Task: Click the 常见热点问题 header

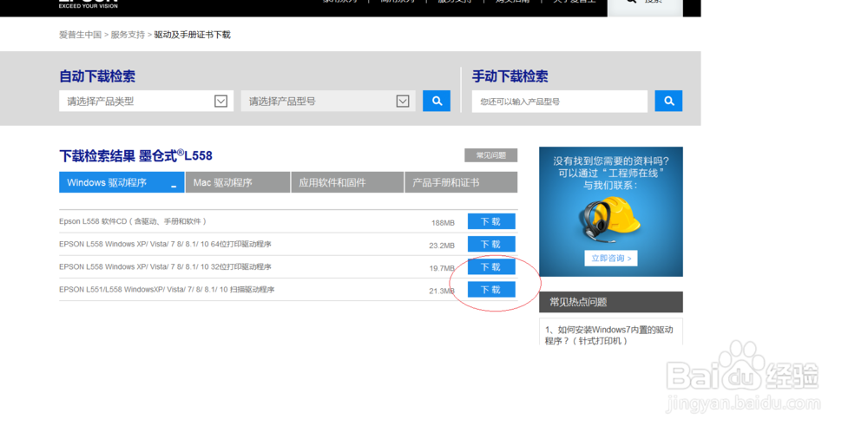Action: click(x=611, y=302)
